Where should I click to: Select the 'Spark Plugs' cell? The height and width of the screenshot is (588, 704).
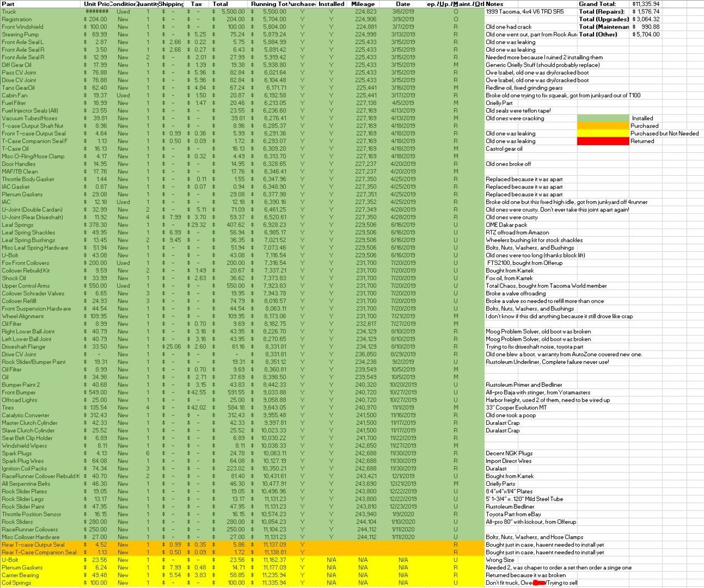pos(41,453)
